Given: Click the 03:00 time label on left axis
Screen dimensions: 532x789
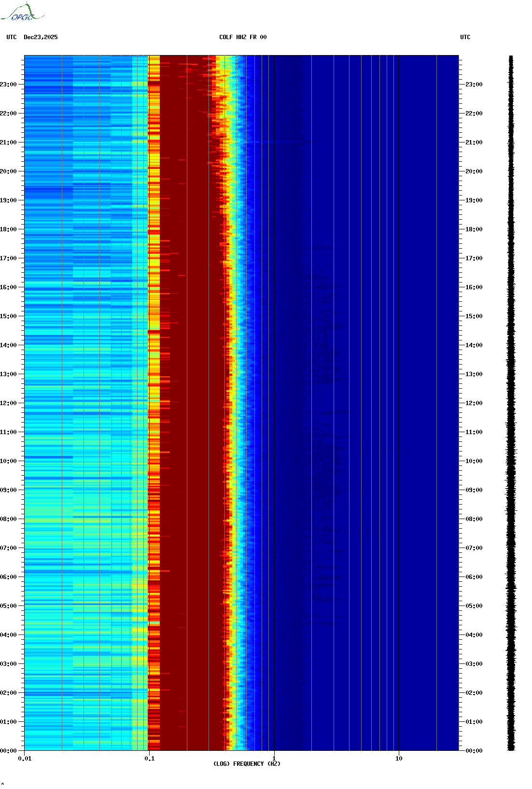Looking at the screenshot, I should pos(9,664).
